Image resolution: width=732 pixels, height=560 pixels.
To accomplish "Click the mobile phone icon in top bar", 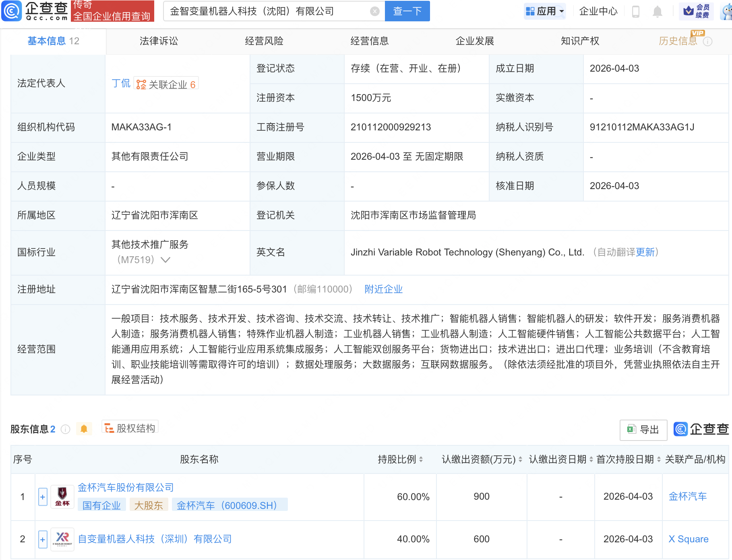I will 637,11.
